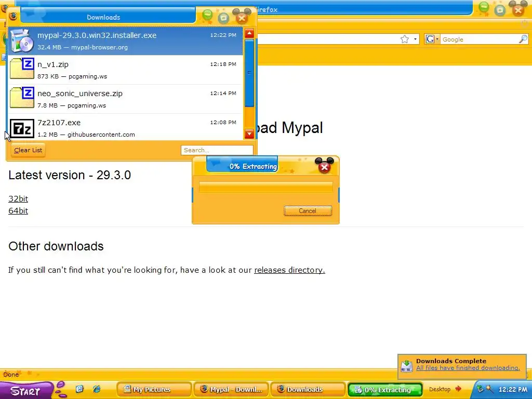Click the bookmark star in the Firefox address bar

tap(404, 39)
